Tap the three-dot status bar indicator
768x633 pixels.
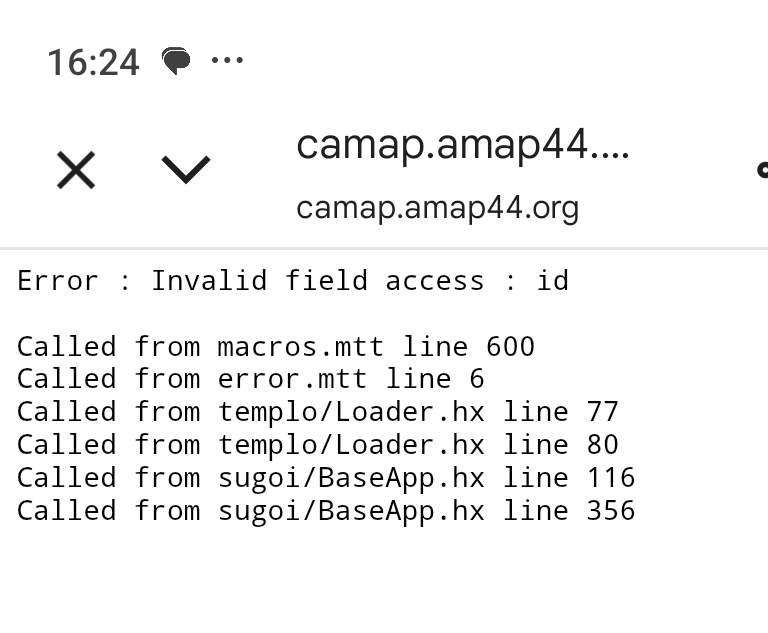[228, 60]
